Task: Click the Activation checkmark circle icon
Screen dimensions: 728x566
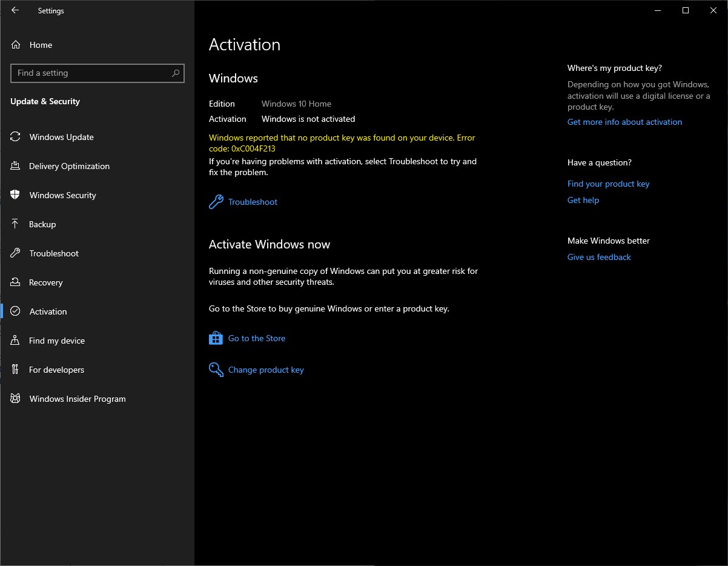Action: (x=16, y=311)
